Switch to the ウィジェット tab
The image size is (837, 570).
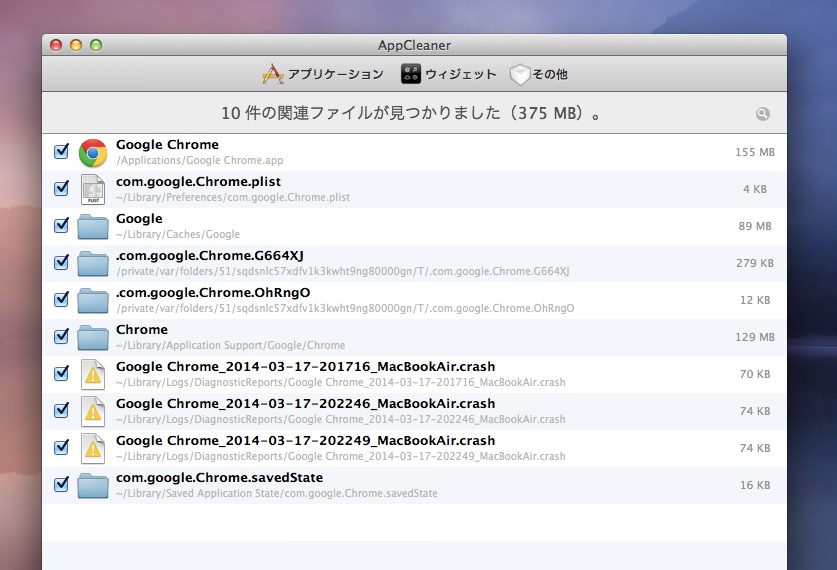tap(449, 74)
